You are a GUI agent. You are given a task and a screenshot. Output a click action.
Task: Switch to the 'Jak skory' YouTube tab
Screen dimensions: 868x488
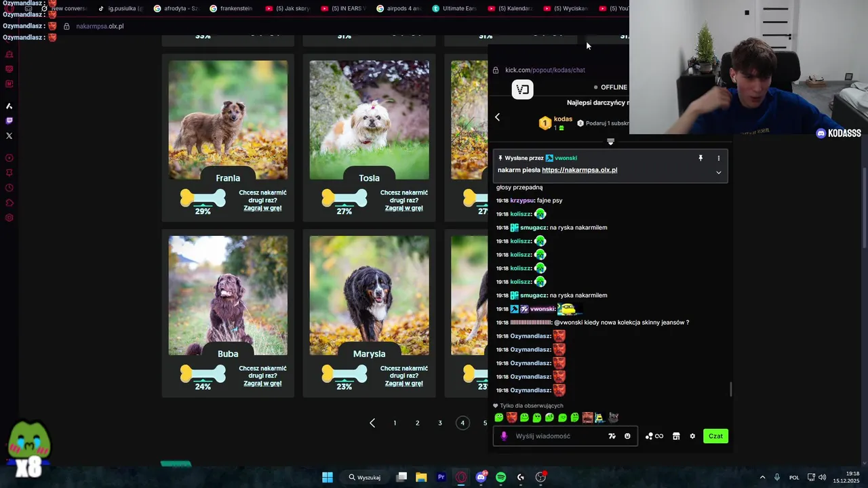[287, 8]
